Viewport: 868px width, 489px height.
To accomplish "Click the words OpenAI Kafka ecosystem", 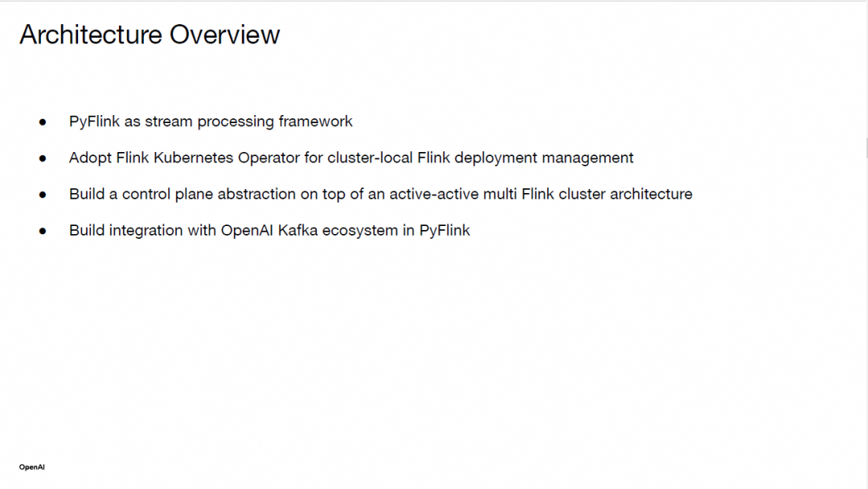I will pos(309,231).
